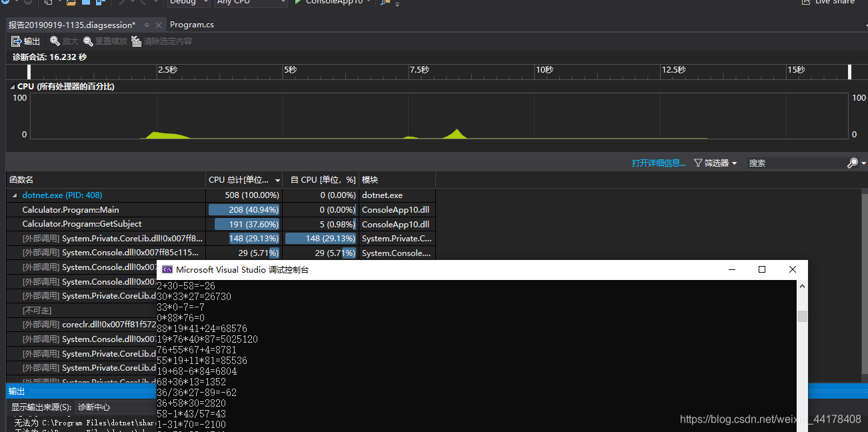Image resolution: width=868 pixels, height=432 pixels.
Task: Click the search magnifier icon beside 搜索
Action: tap(853, 163)
